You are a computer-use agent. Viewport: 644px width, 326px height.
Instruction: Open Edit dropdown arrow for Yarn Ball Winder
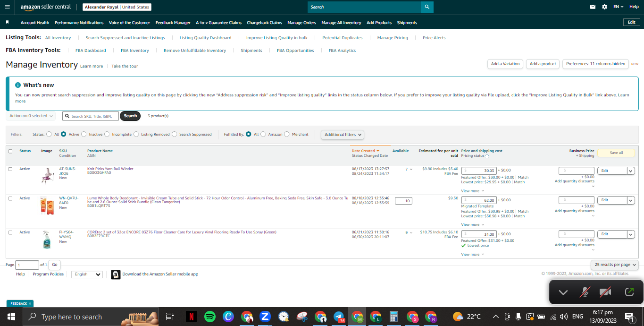click(x=631, y=171)
